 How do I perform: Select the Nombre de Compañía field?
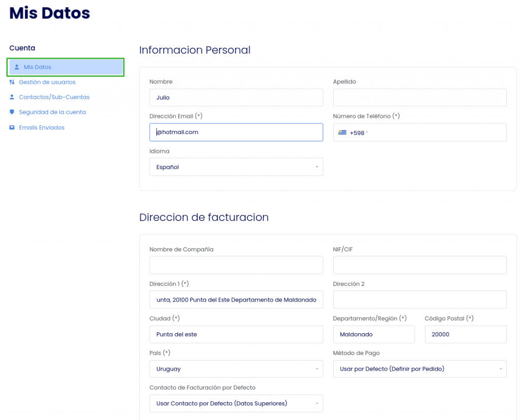[x=236, y=265]
